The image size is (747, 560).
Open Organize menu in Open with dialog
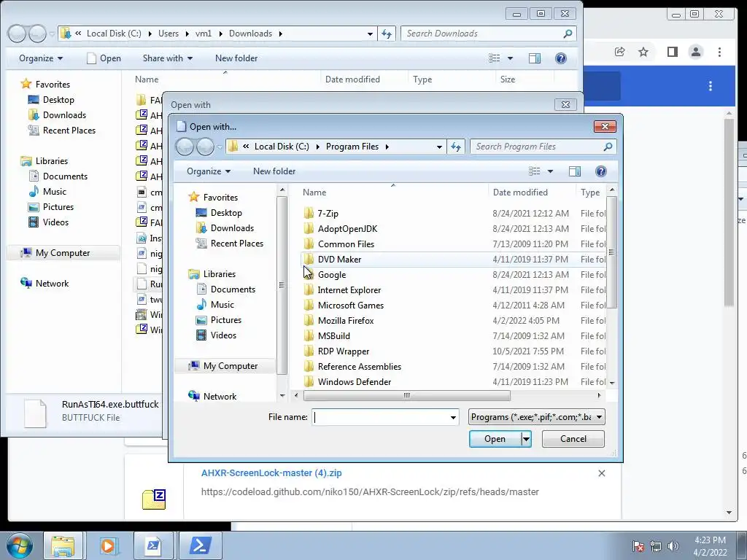(x=208, y=171)
